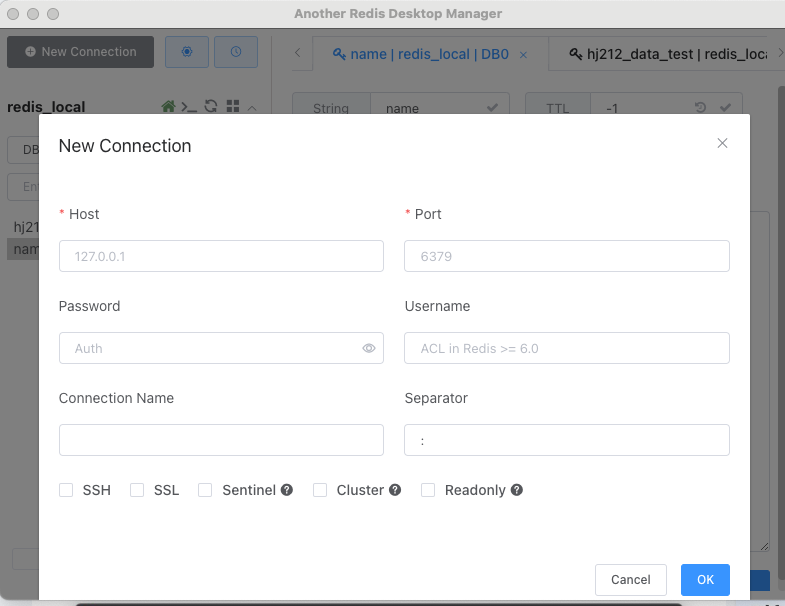The image size is (785, 606).
Task: Cancel the New Connection dialog
Action: [631, 579]
